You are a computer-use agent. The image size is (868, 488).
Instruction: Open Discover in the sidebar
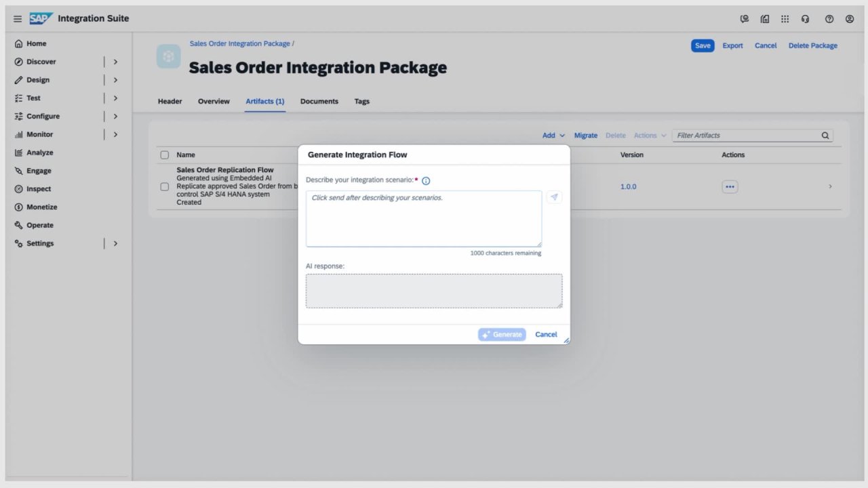(41, 62)
